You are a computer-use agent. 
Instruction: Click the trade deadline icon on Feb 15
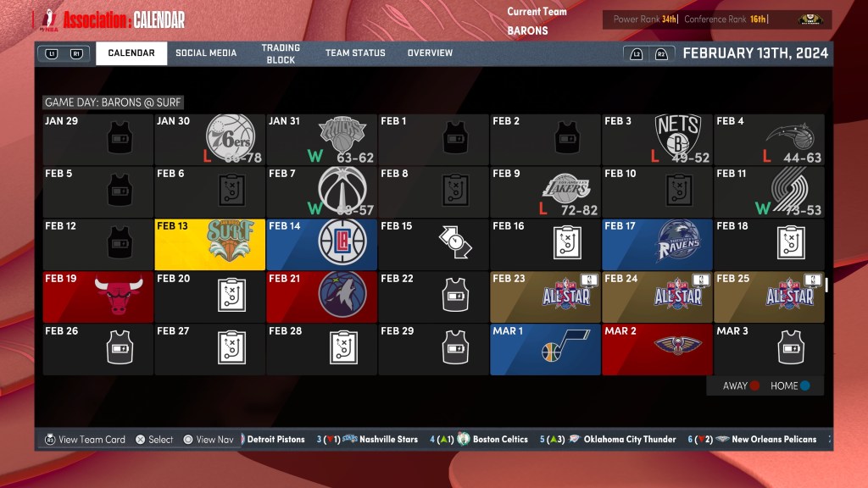[x=454, y=244]
